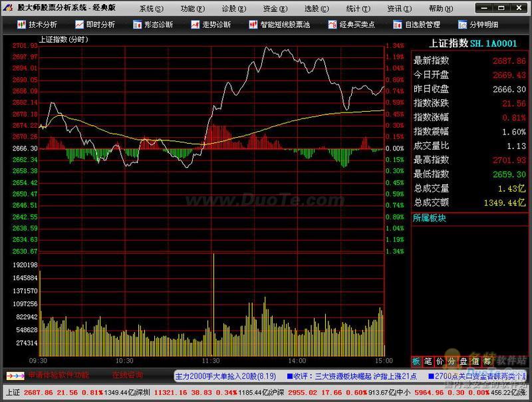
Task: Click the 总成交额 value 1349.44亿
Action: (x=505, y=203)
